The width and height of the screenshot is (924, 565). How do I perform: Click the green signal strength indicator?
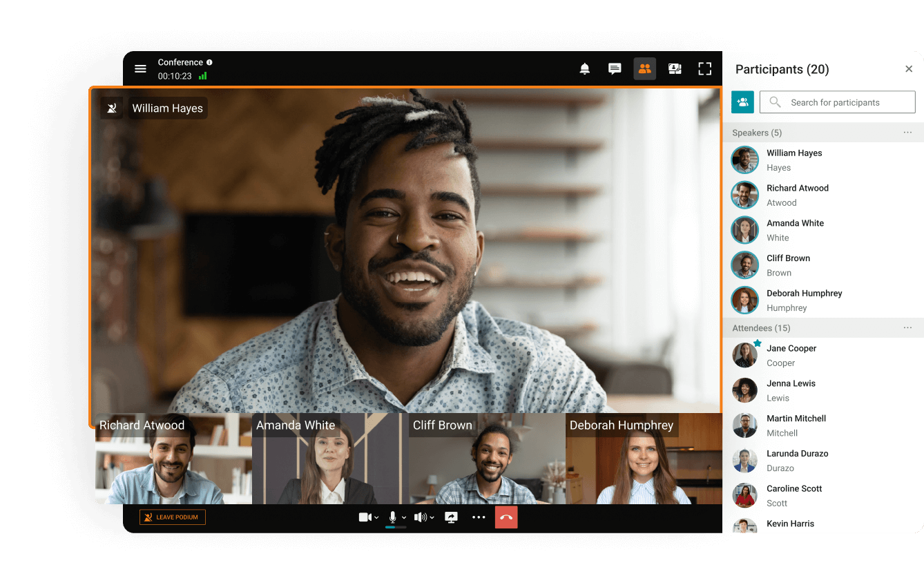(x=203, y=76)
